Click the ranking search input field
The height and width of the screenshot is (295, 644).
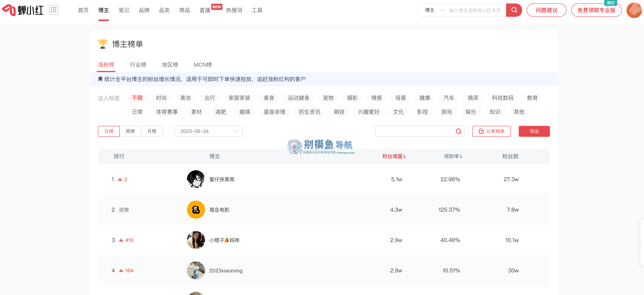413,131
